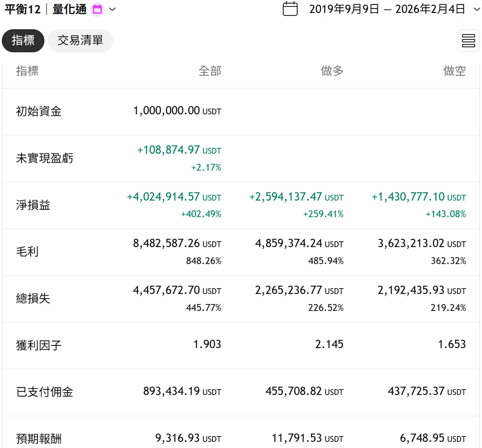Click the date range 2019年9月9日 — 2026年2月4日
This screenshot has width=482, height=448.
click(387, 9)
